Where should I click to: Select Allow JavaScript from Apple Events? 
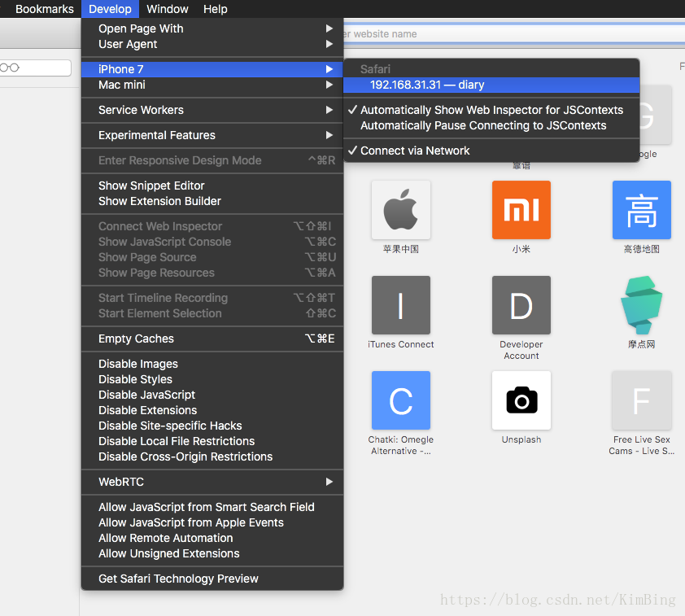tap(212, 523)
